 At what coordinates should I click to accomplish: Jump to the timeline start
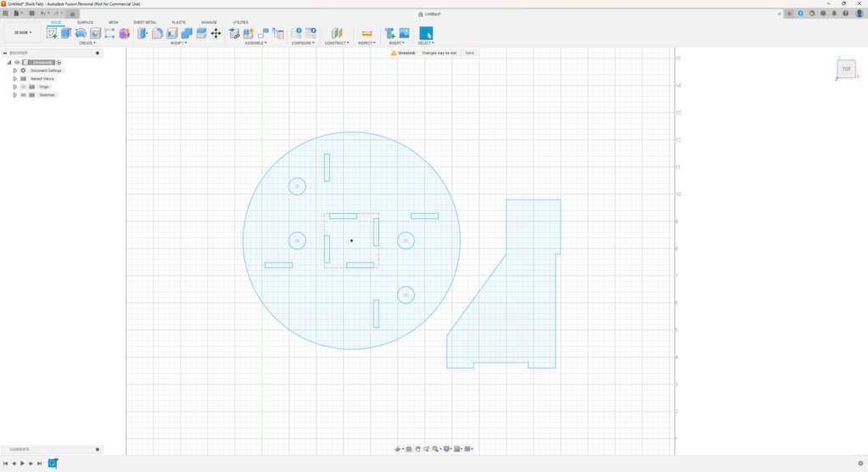(x=6, y=464)
